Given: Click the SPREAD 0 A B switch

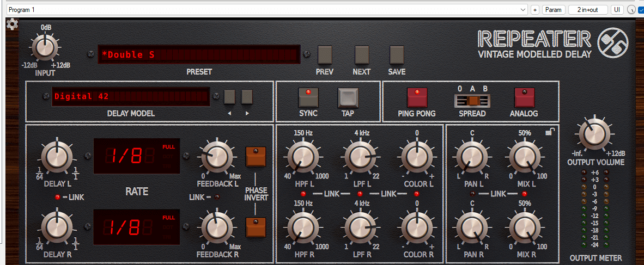Looking at the screenshot, I should coord(472,101).
